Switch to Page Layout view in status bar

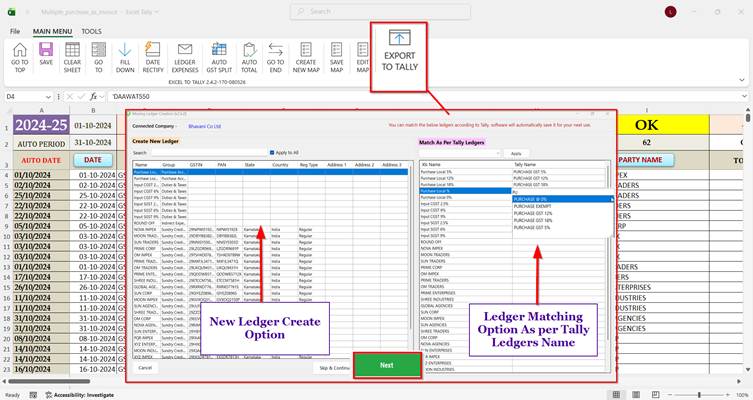coord(636,395)
